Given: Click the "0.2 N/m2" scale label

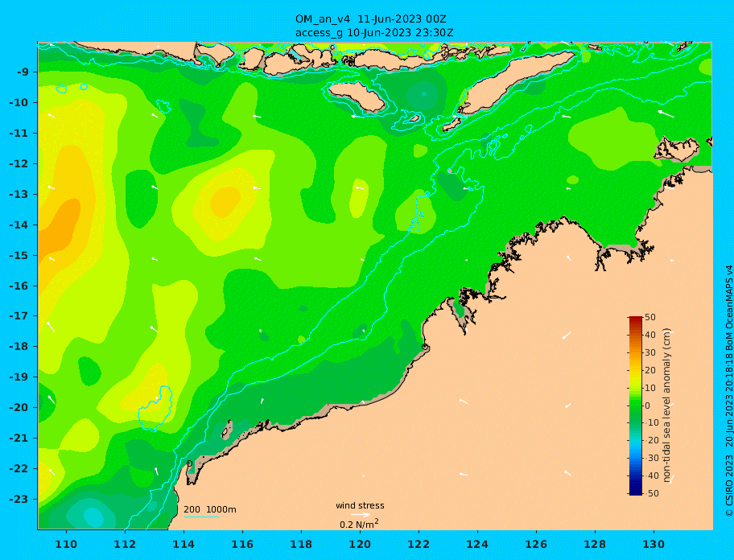Looking at the screenshot, I should coord(359,524).
